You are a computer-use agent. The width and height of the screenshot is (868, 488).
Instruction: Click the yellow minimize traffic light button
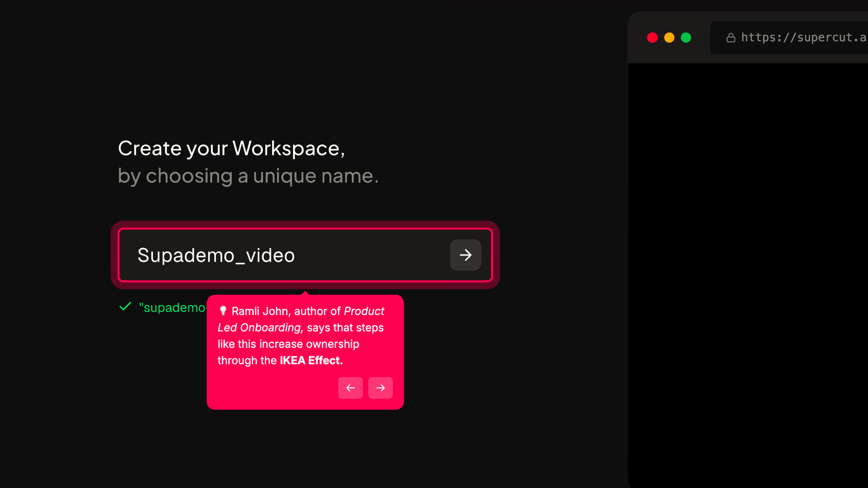coord(669,37)
